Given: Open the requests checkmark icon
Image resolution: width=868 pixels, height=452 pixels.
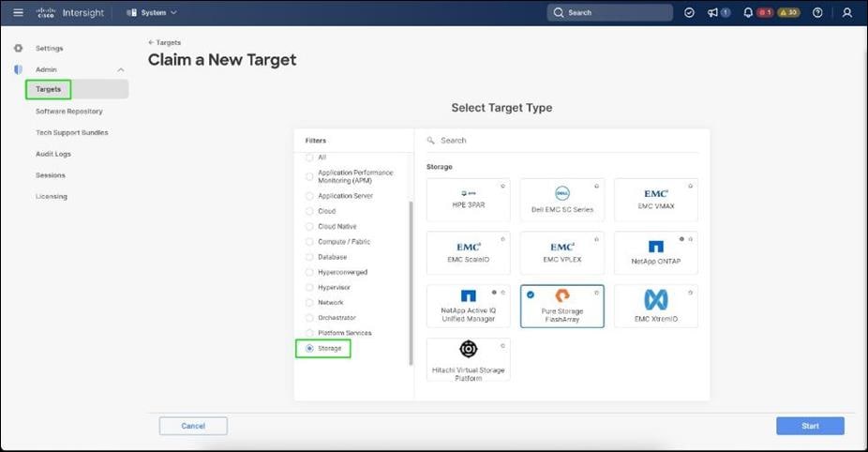Looking at the screenshot, I should coord(689,12).
